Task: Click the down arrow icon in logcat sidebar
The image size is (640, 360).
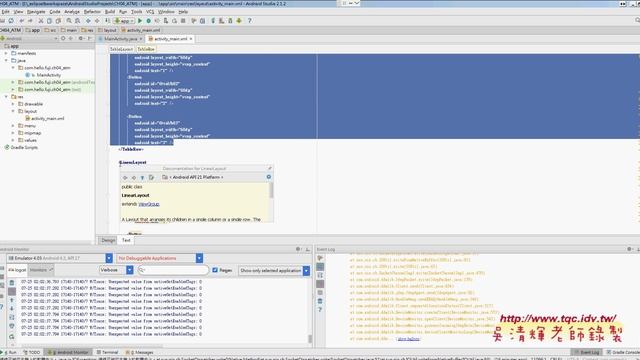Action: [12, 309]
